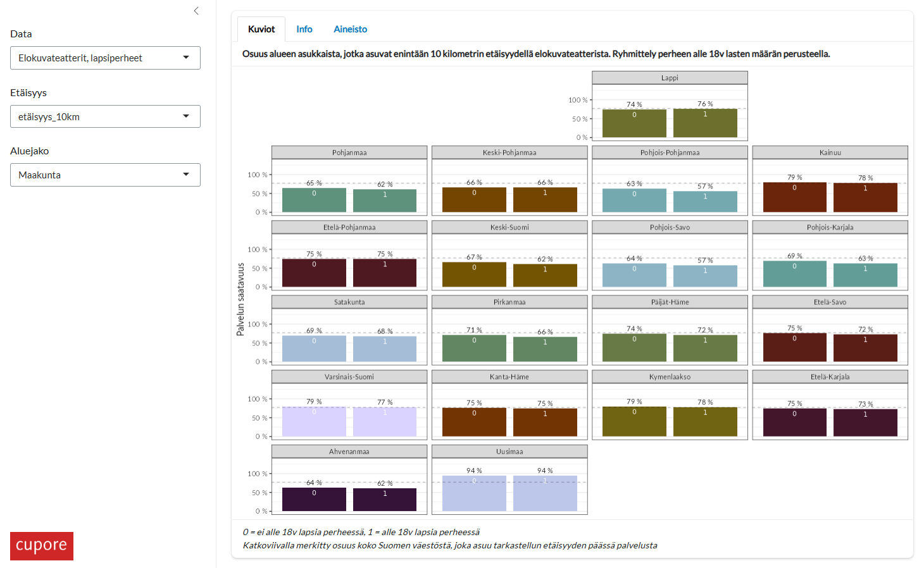The image size is (924, 568).
Task: Click the red cupore logo
Action: tap(42, 546)
